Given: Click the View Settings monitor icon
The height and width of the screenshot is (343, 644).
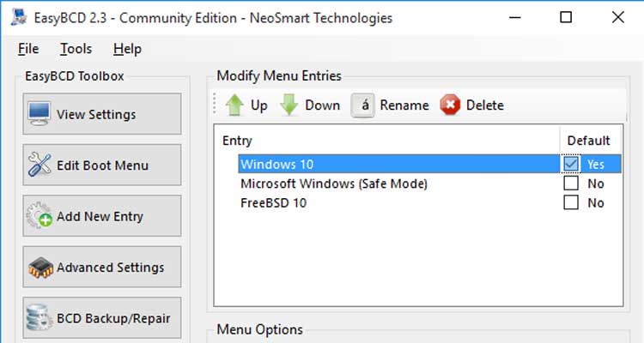Looking at the screenshot, I should click(x=39, y=114).
